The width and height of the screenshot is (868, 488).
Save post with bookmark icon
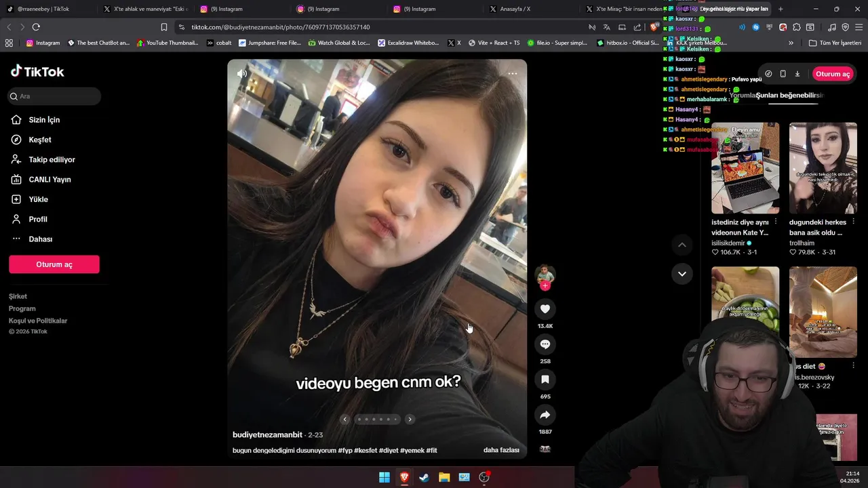(x=545, y=380)
